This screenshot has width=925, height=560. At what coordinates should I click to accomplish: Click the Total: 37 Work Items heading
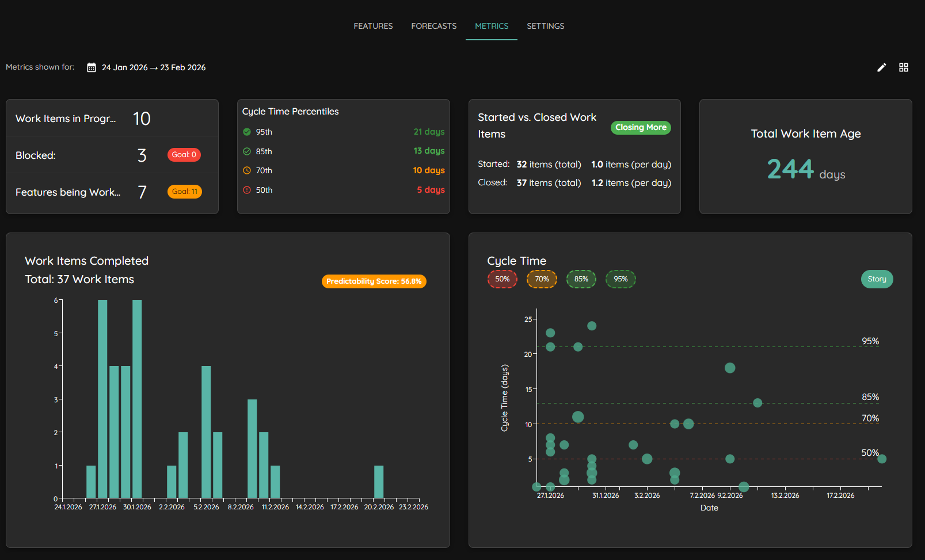(79, 279)
